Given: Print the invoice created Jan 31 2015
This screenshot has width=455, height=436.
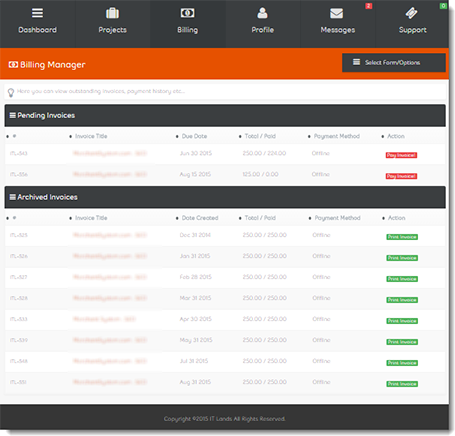Looking at the screenshot, I should tap(402, 258).
